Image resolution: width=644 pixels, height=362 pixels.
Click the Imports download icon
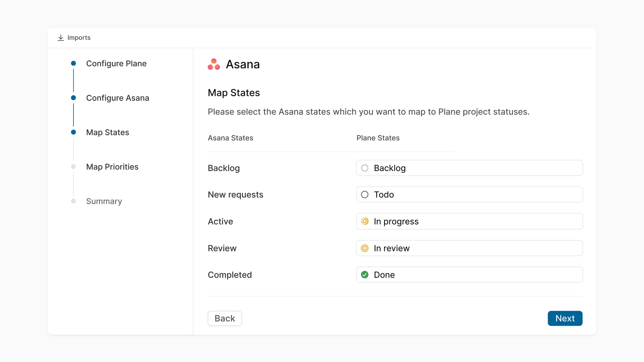[61, 38]
